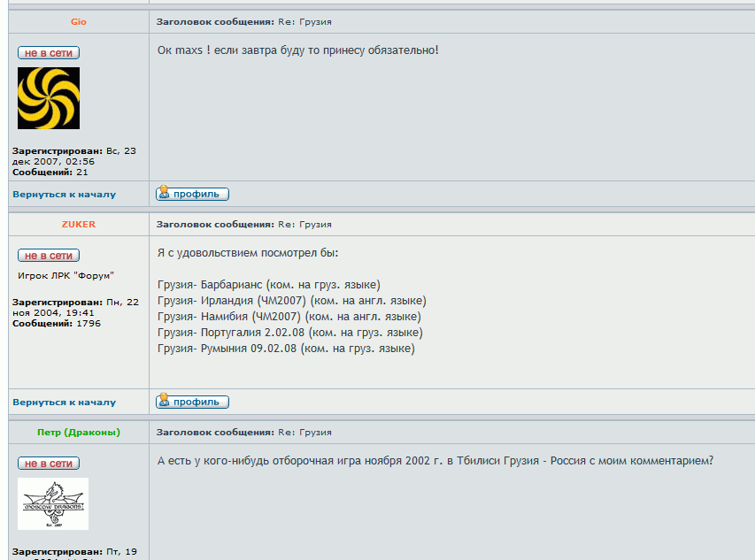The height and width of the screenshot is (560, 755).
Task: Click Петр's message about the Тбилиси game
Action: (x=435, y=461)
